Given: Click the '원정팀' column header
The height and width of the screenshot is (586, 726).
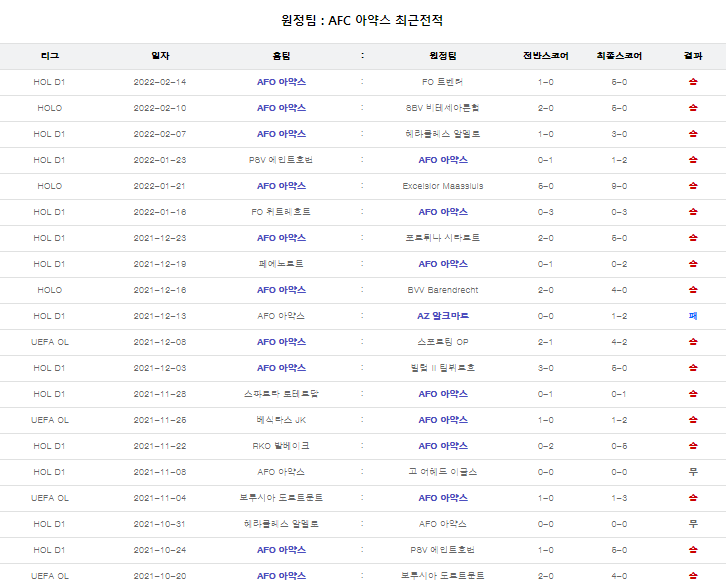Looking at the screenshot, I should tap(443, 56).
